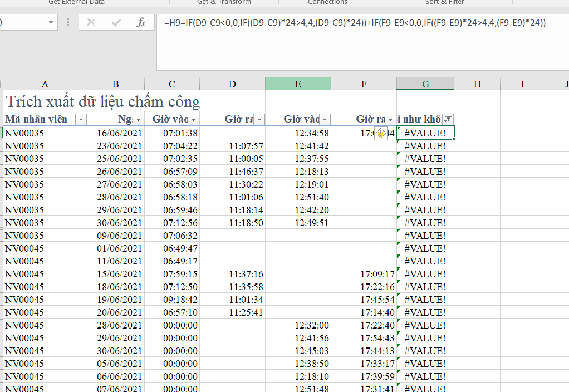Open the Mã nhân viên filter dropdown
This screenshot has height=392, width=569.
click(81, 119)
